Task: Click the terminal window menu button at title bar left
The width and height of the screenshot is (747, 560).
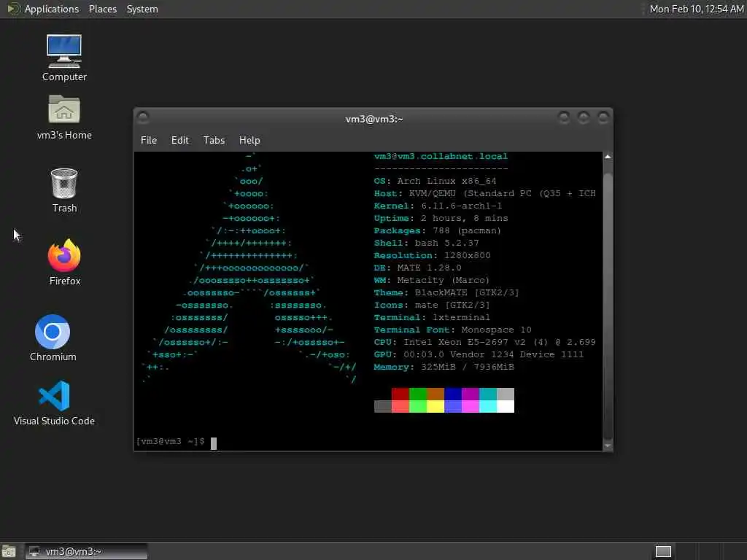Action: 142,117
